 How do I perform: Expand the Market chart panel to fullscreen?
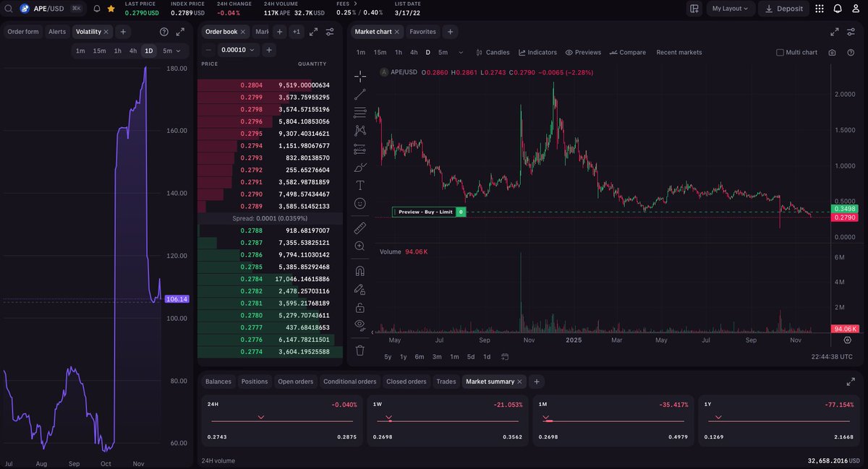[835, 32]
